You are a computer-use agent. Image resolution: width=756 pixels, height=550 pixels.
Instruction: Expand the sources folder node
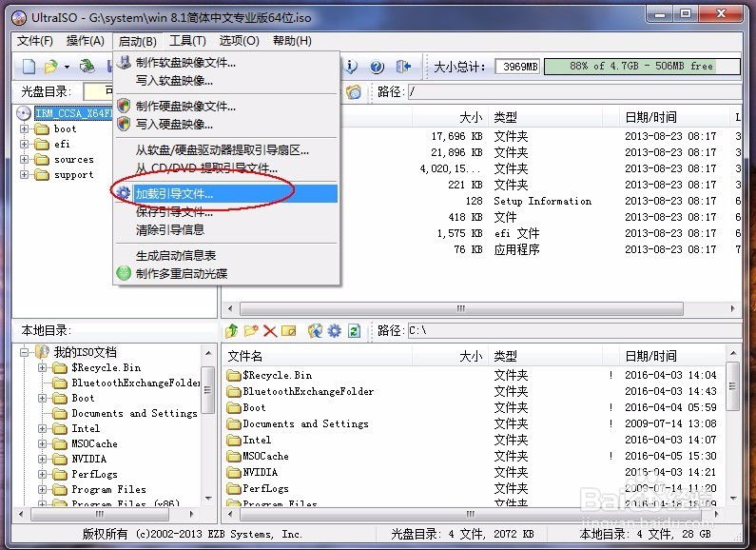(x=24, y=159)
